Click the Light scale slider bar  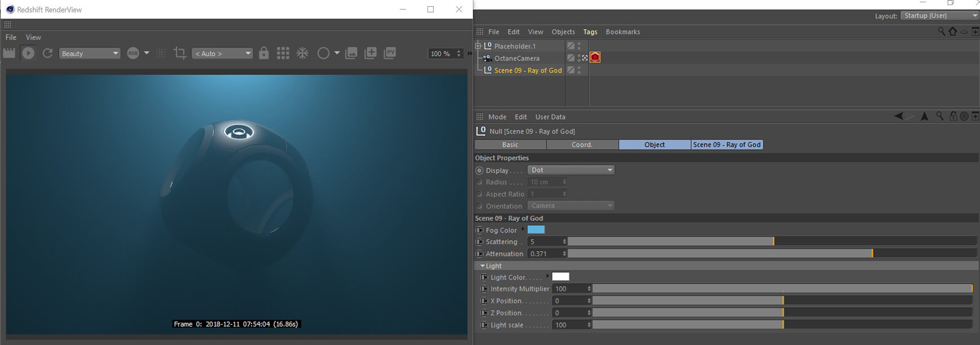click(783, 325)
